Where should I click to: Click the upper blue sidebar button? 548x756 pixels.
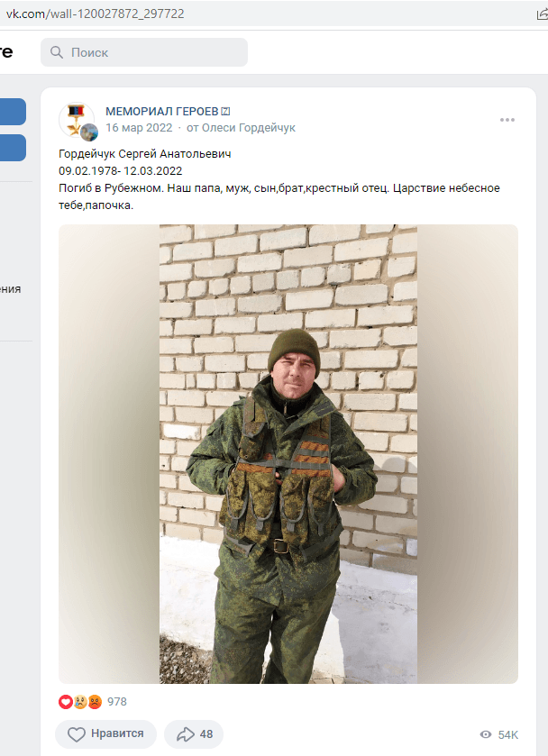(13, 112)
